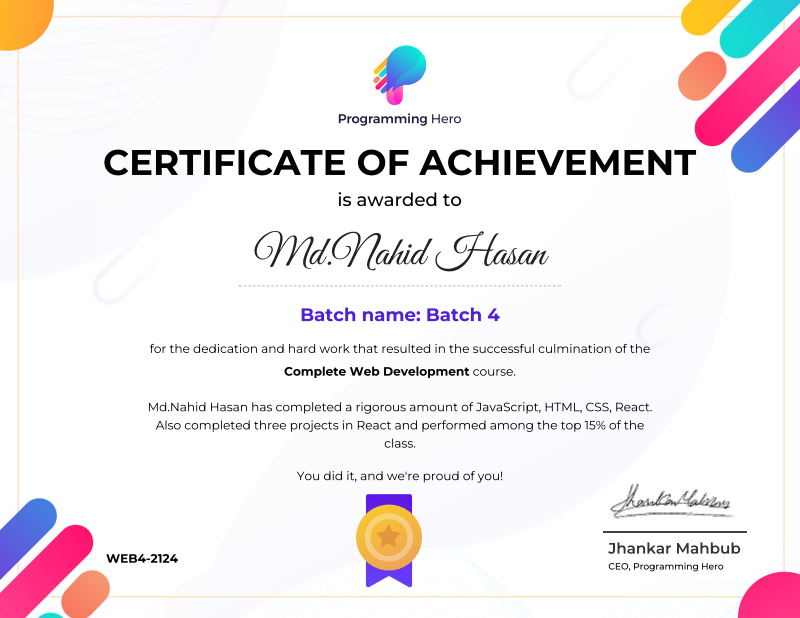The width and height of the screenshot is (800, 618).
Task: Click the Programming Hero wordmark text
Action: [x=399, y=118]
